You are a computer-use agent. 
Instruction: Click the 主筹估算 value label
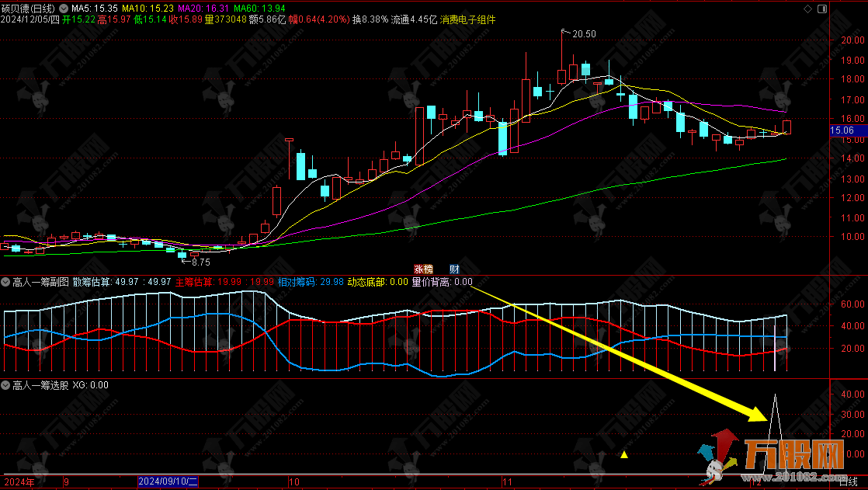(224, 282)
